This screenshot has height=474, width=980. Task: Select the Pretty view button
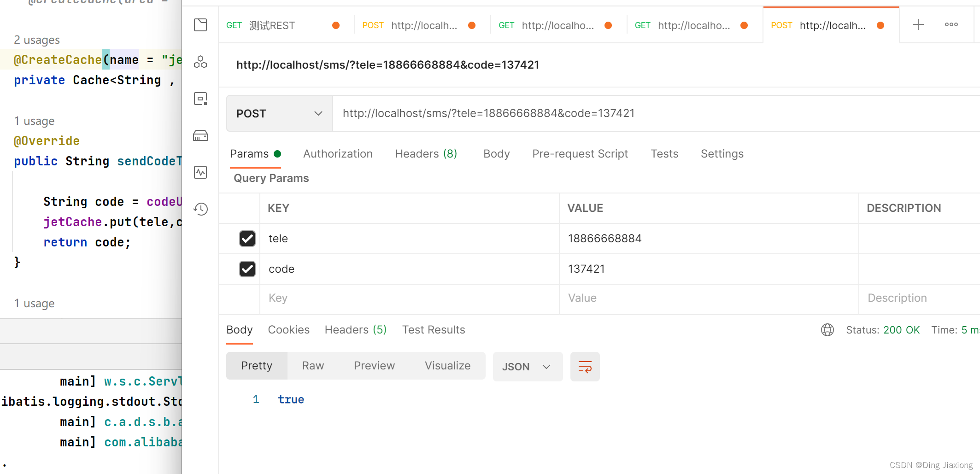pyautogui.click(x=257, y=366)
